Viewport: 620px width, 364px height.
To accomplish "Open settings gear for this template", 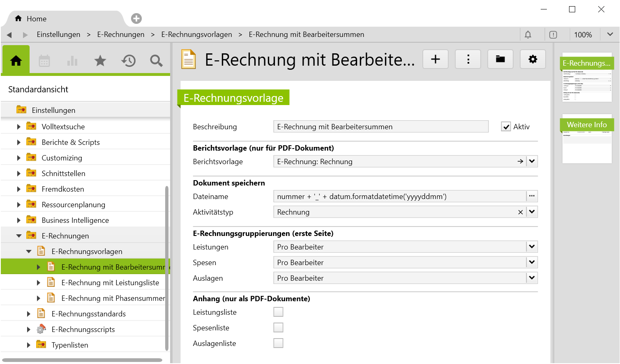I will coord(533,60).
